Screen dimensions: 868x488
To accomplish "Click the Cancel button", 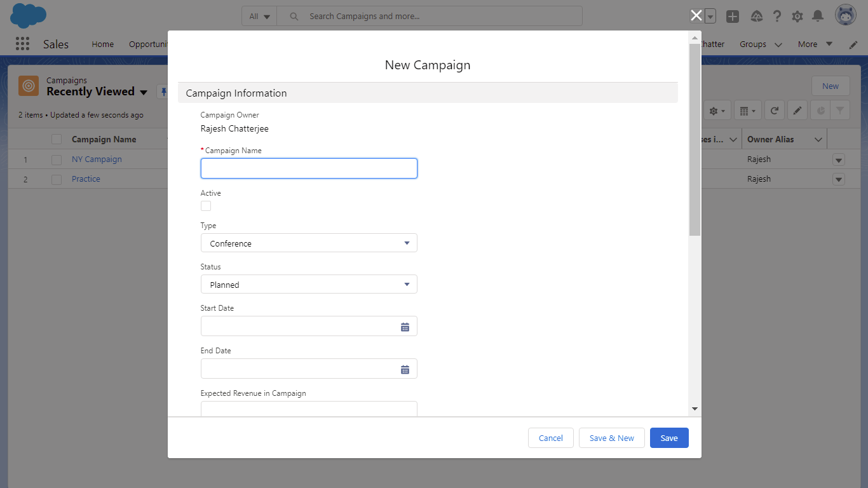I will (x=550, y=438).
